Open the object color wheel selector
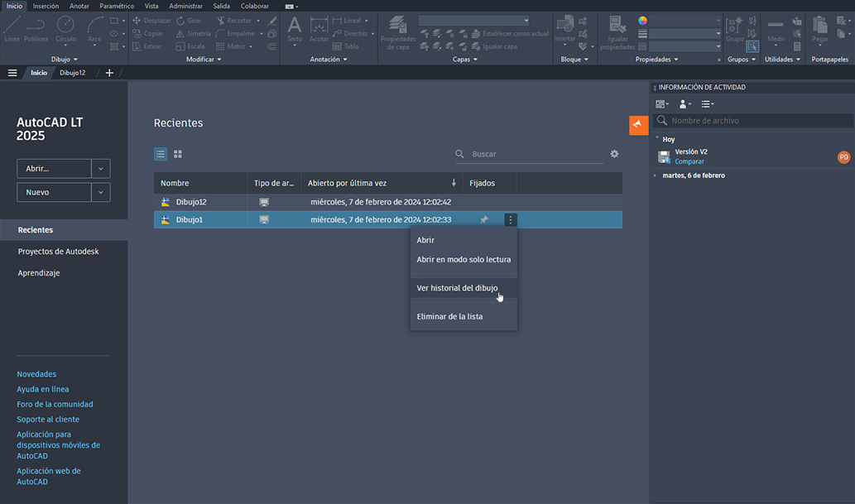The image size is (855, 504). coord(643,21)
